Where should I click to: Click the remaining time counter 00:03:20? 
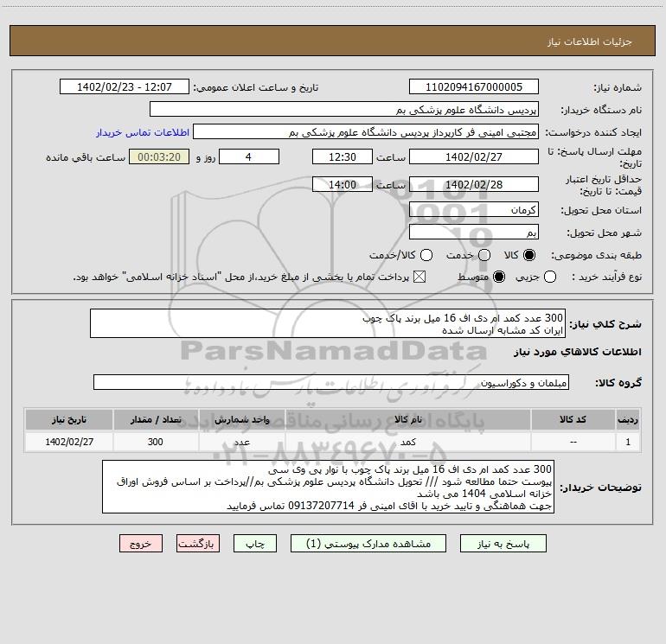[x=159, y=157]
